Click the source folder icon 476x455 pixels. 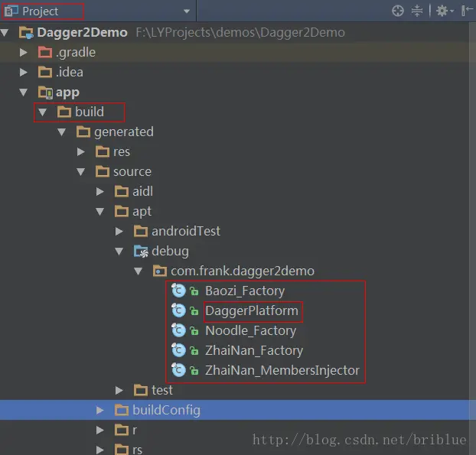point(103,172)
